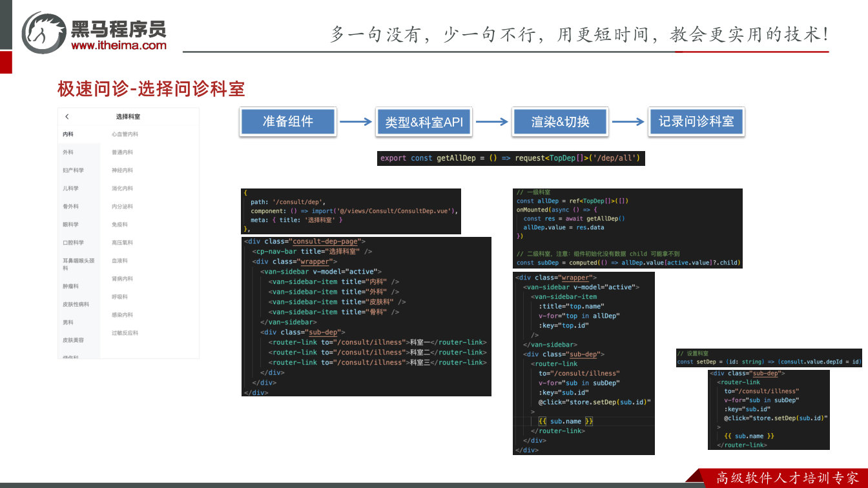
Task: Click the router-link 科室三 code line
Action: click(377, 362)
